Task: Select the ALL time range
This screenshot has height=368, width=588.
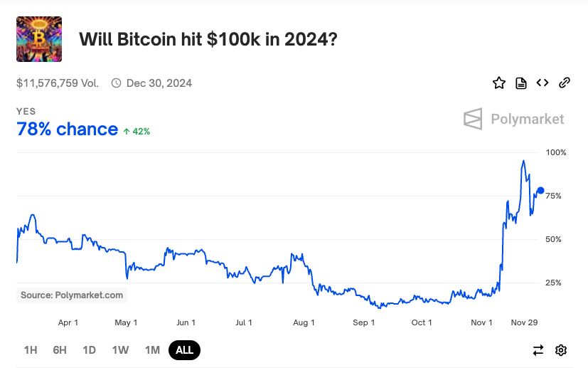Action: [x=185, y=350]
